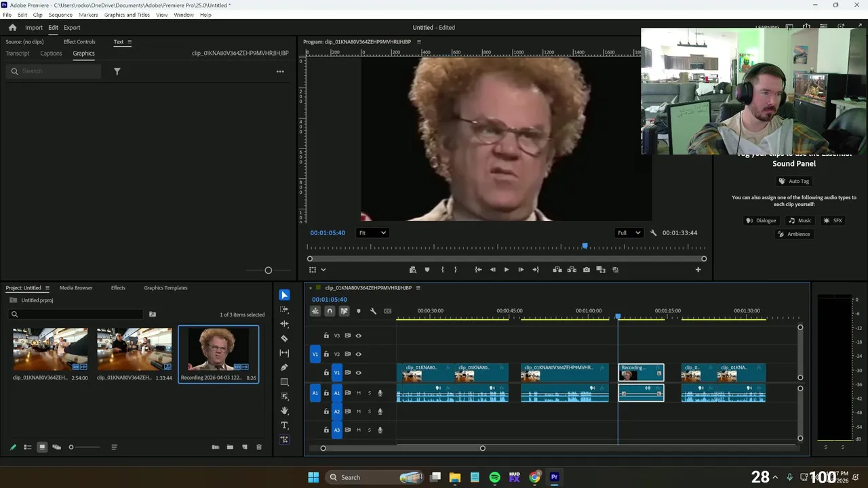868x488 pixels.
Task: Open Program monitor settings wrench
Action: coord(654,233)
